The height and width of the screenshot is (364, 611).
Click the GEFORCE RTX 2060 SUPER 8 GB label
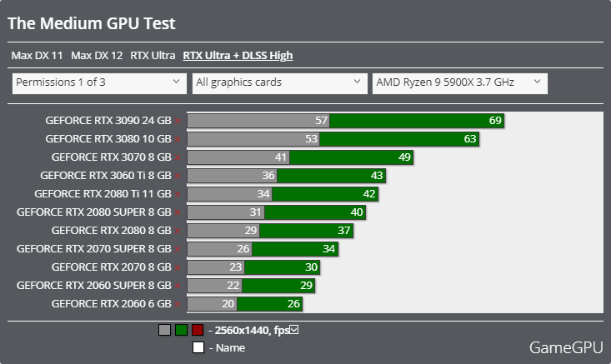pos(94,286)
